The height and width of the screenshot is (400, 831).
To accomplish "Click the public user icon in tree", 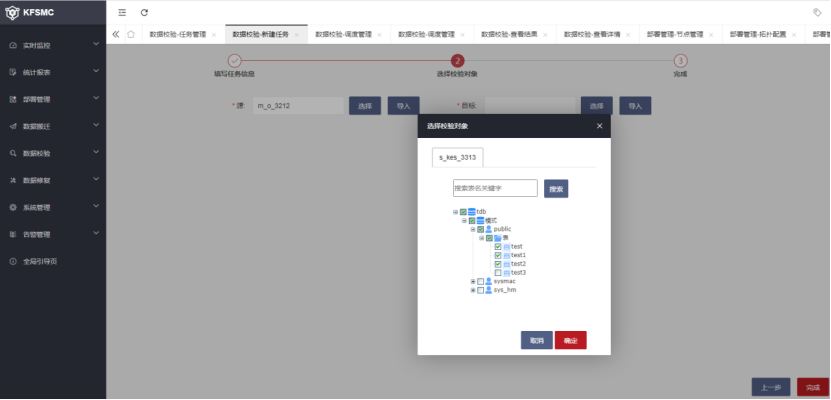I will point(489,229).
